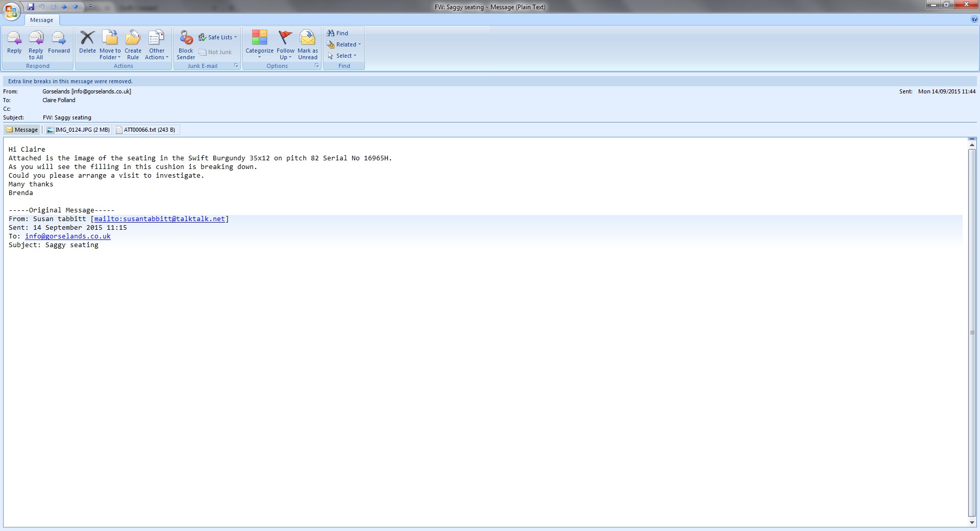Open the Move to Folder dropdown
The height and width of the screenshot is (531, 980).
coord(110,45)
